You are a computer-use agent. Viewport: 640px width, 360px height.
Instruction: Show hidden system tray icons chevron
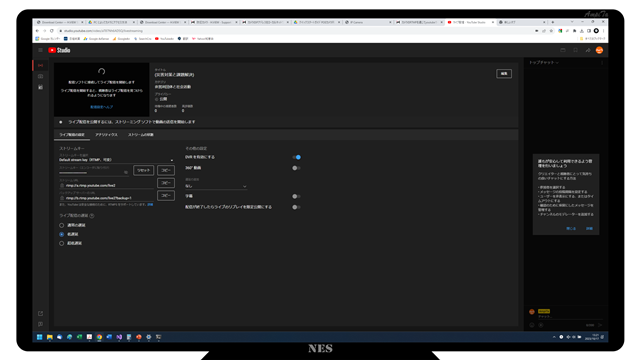pos(554,337)
